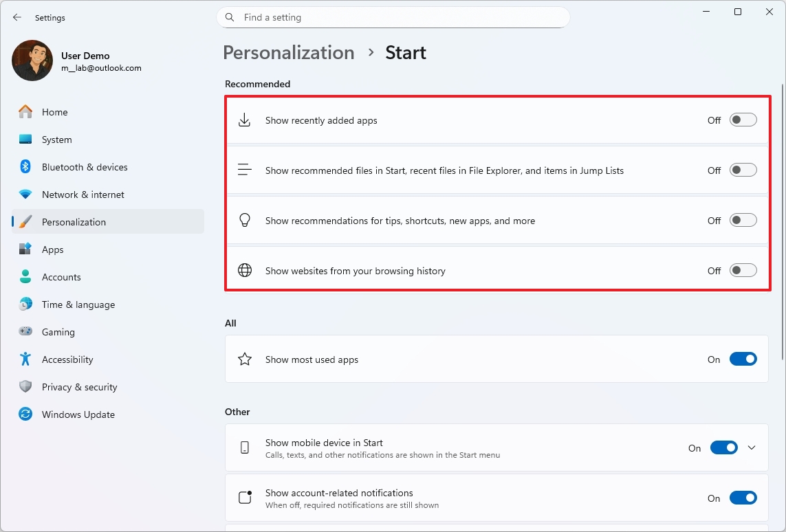This screenshot has height=532, width=786.
Task: Toggle Show recommendations for tips and shortcuts
Action: click(x=743, y=220)
